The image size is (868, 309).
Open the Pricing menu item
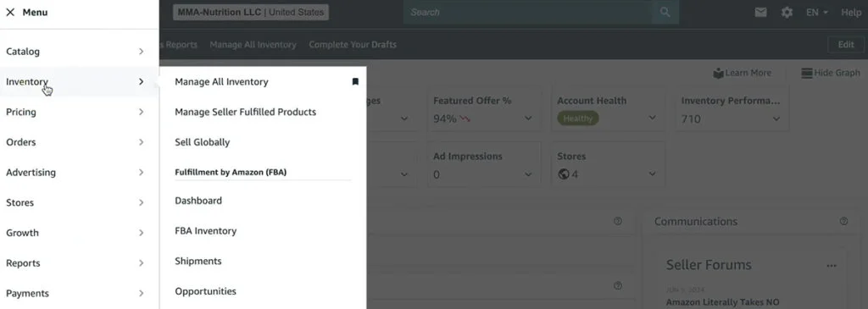[x=79, y=113]
